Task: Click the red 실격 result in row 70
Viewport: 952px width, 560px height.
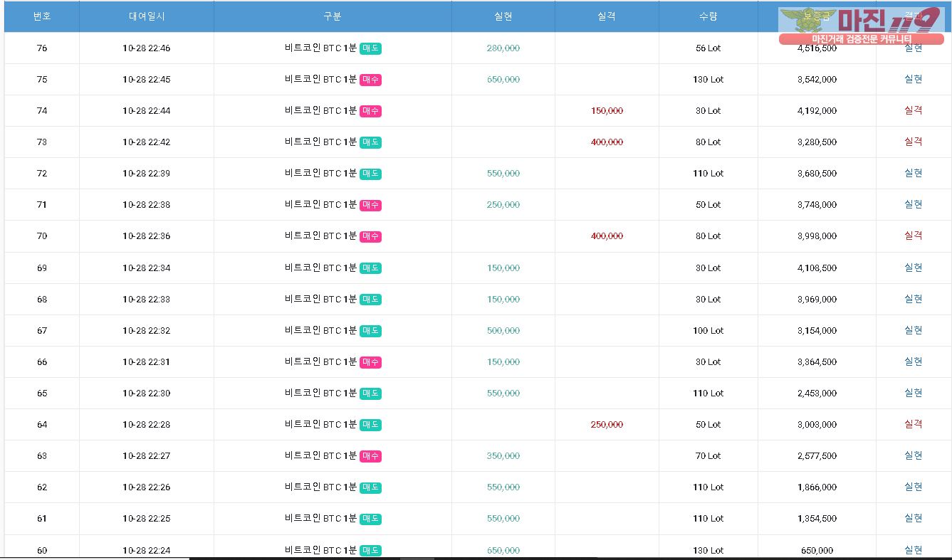Action: coord(914,236)
